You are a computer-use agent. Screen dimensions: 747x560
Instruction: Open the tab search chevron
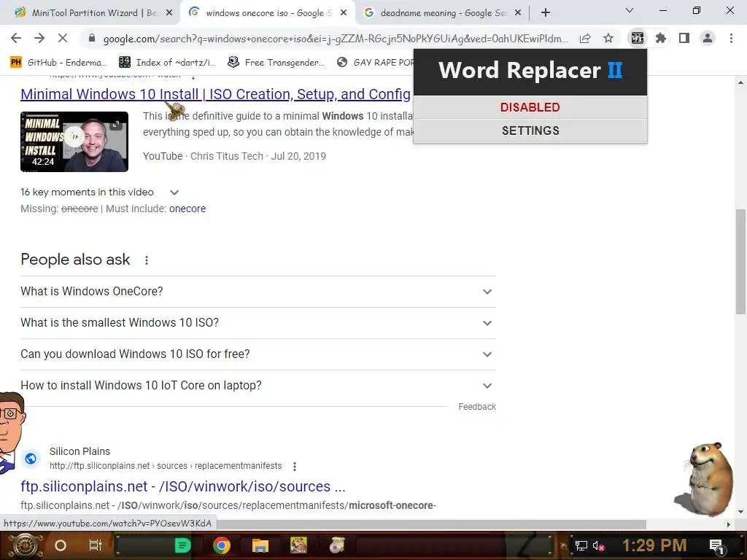click(x=630, y=10)
